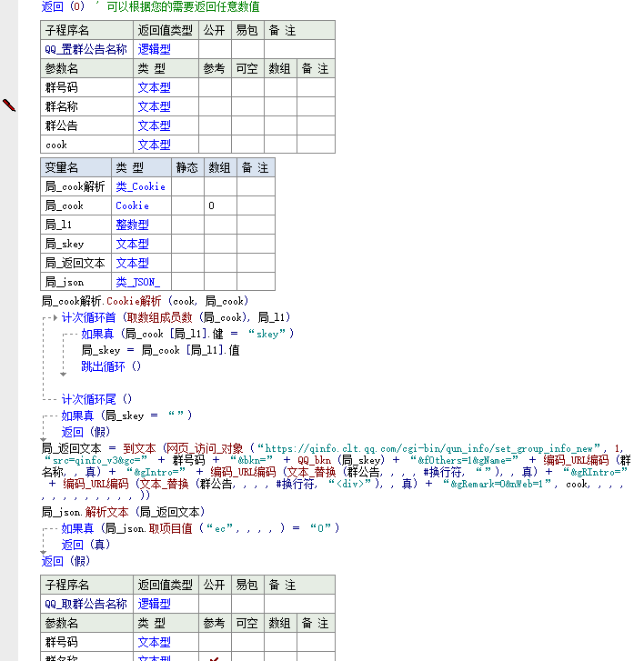
Task: Click the 局_cook解析.Cookie解析 code line
Action: click(145, 301)
